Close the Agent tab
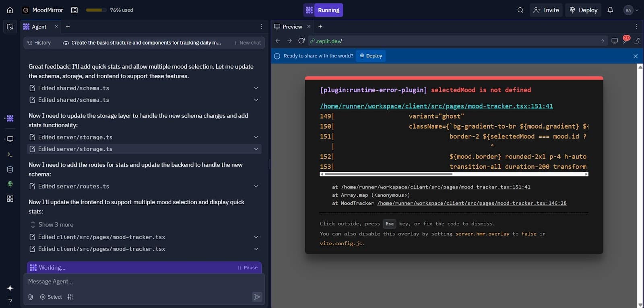 [56, 27]
